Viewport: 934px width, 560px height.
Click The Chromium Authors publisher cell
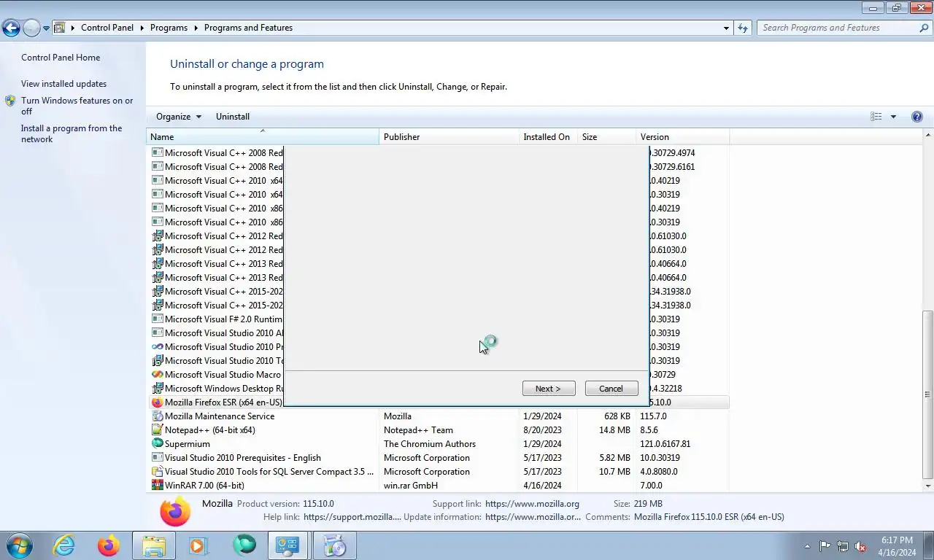tap(430, 444)
